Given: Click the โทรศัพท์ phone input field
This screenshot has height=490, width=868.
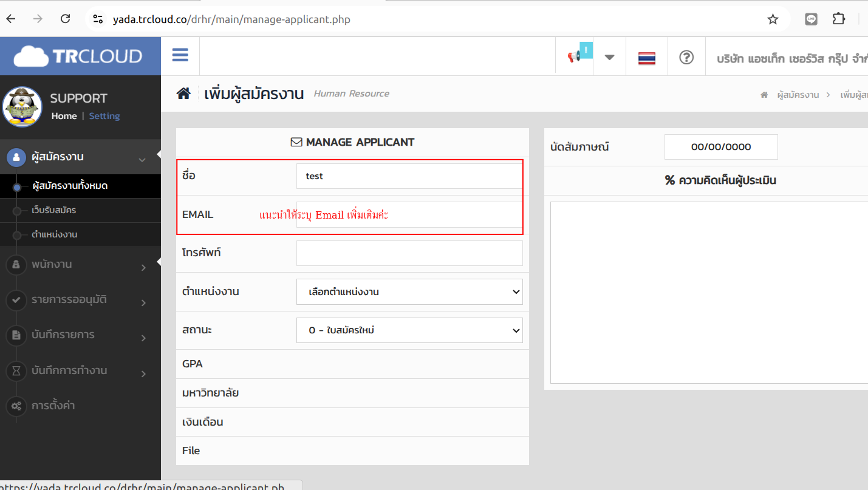Looking at the screenshot, I should click(409, 253).
